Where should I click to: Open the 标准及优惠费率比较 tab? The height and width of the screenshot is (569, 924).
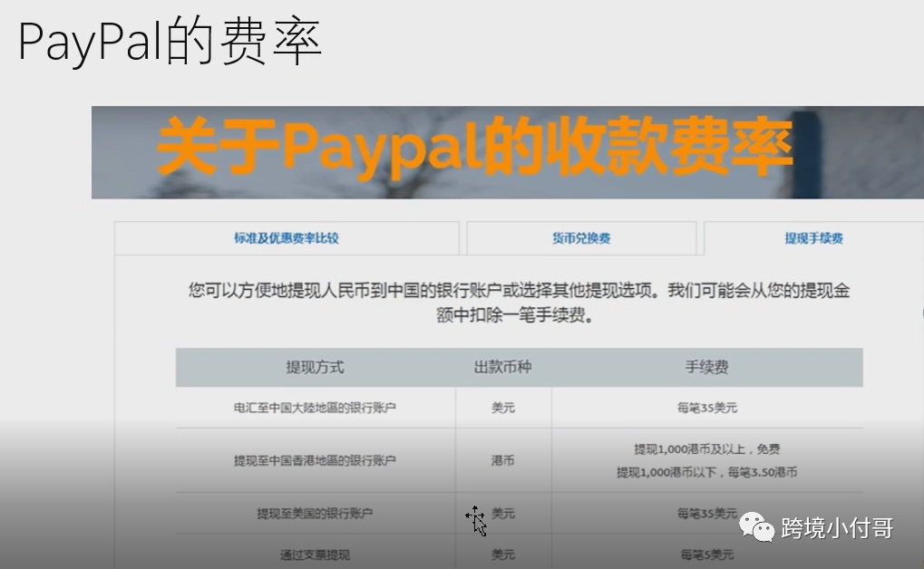pos(288,236)
